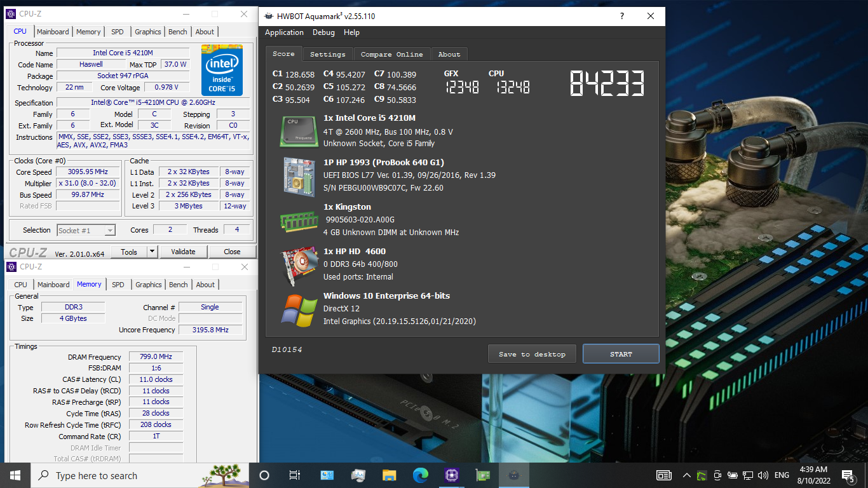The height and width of the screenshot is (488, 868).
Task: Click Validate button in CPU-Z
Action: pyautogui.click(x=183, y=252)
